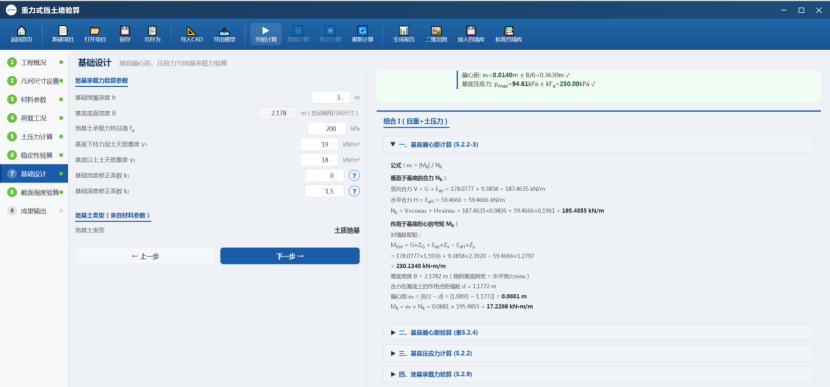Click 基底底面宽度 B value field 2.178

pyautogui.click(x=278, y=113)
